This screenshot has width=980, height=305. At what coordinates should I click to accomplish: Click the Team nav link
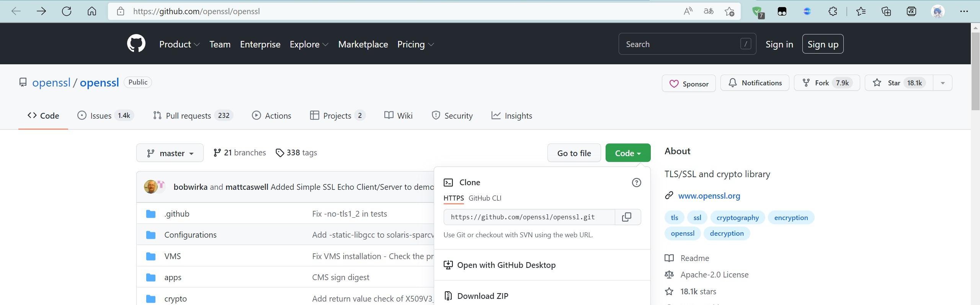point(220,44)
